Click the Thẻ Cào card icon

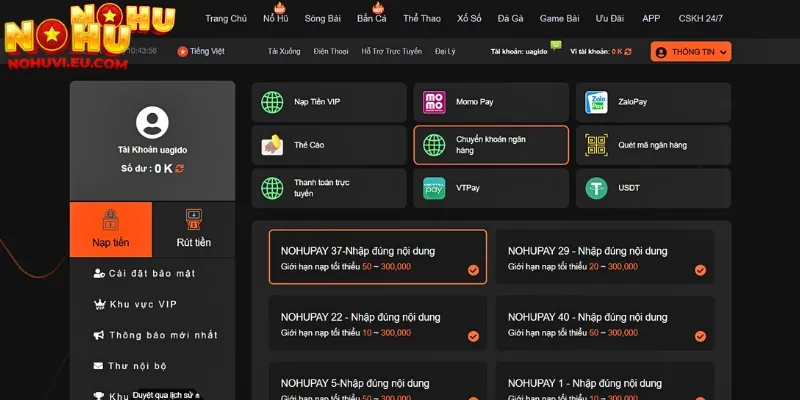tap(272, 145)
